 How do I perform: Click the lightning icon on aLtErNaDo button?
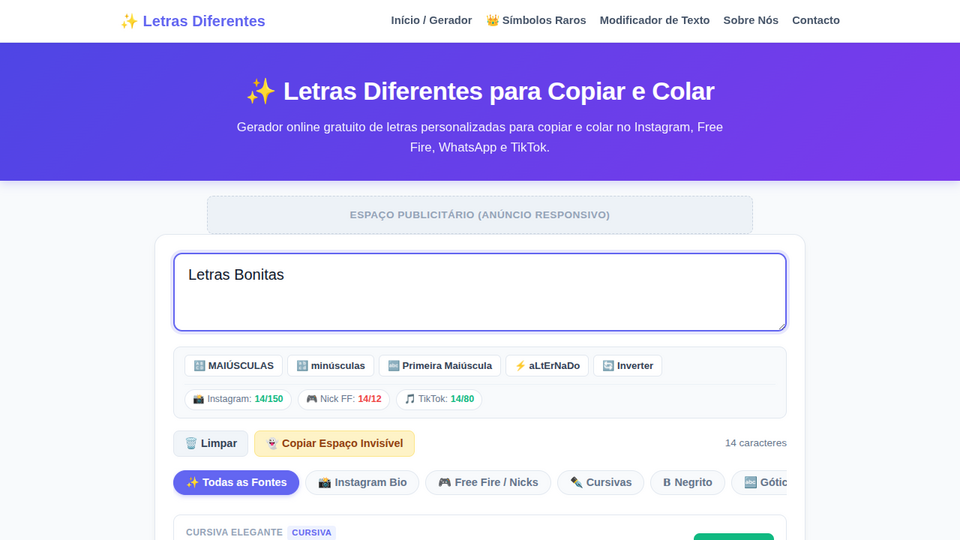520,366
